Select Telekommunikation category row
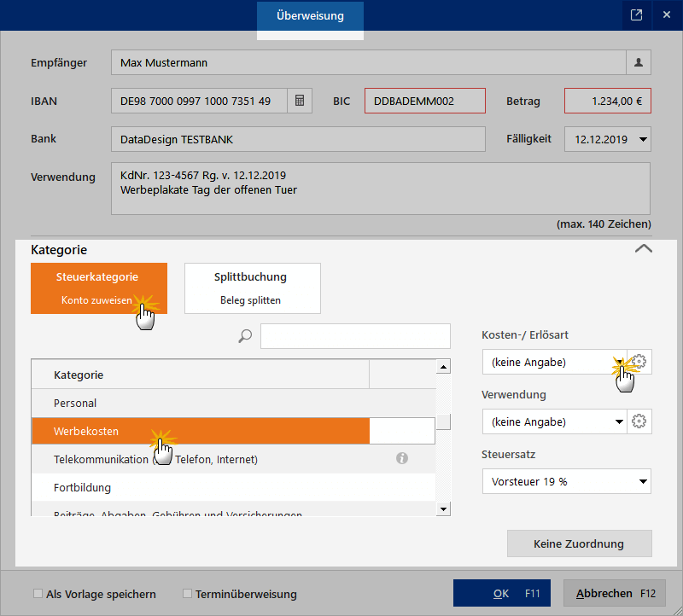 [233, 459]
